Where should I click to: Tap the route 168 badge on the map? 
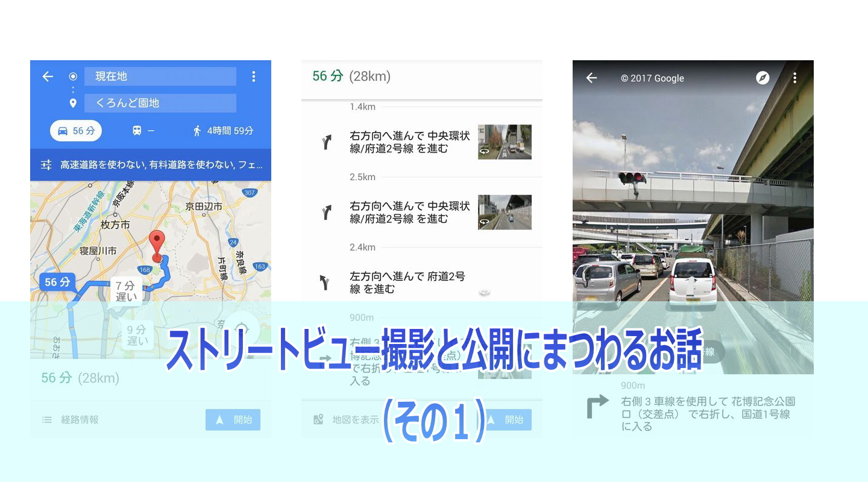point(145,270)
